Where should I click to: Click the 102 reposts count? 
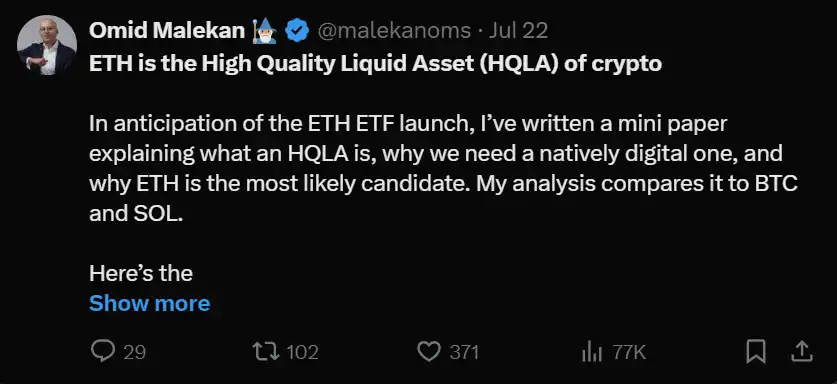(302, 352)
